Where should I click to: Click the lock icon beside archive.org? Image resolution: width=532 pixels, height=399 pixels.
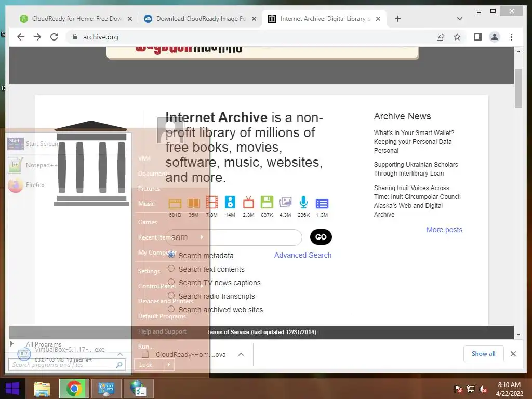click(75, 37)
